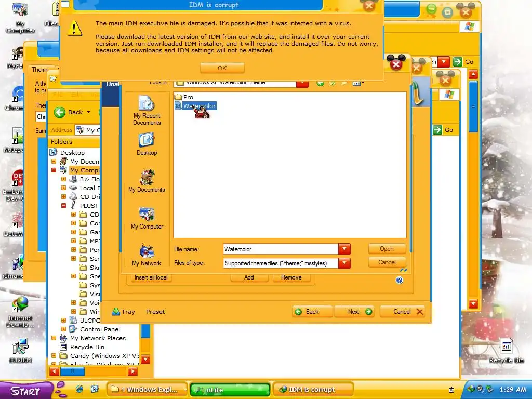Open My Recent Documents in the places bar

tap(147, 111)
